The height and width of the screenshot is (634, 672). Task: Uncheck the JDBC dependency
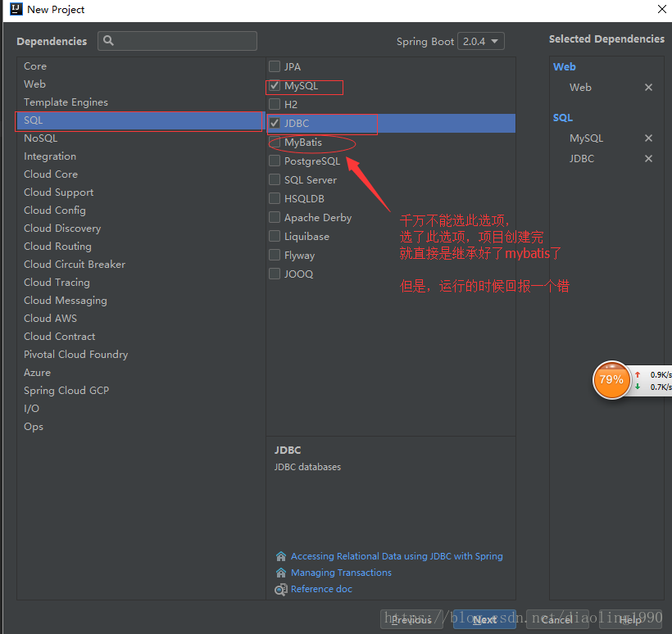coord(275,123)
